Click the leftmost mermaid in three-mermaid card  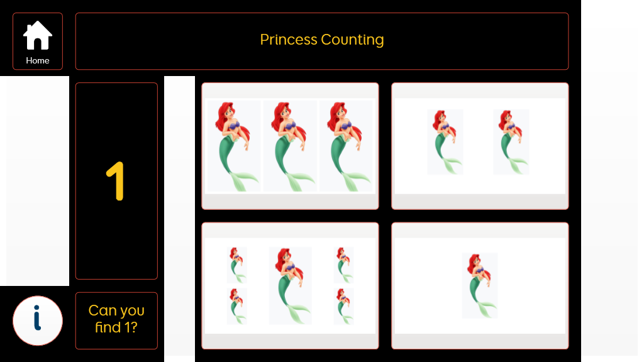coord(234,146)
